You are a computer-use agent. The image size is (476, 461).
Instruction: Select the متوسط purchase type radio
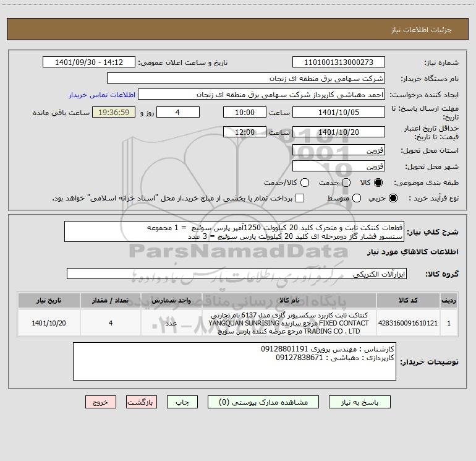(x=357, y=198)
